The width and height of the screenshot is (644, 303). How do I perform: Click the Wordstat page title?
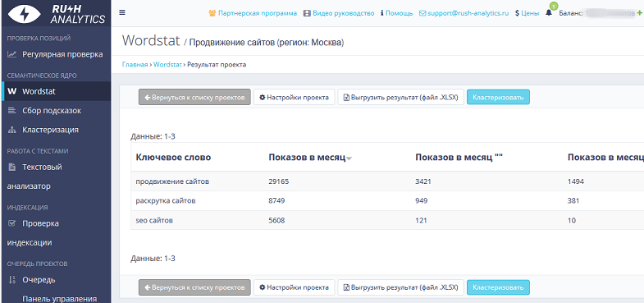(x=151, y=41)
